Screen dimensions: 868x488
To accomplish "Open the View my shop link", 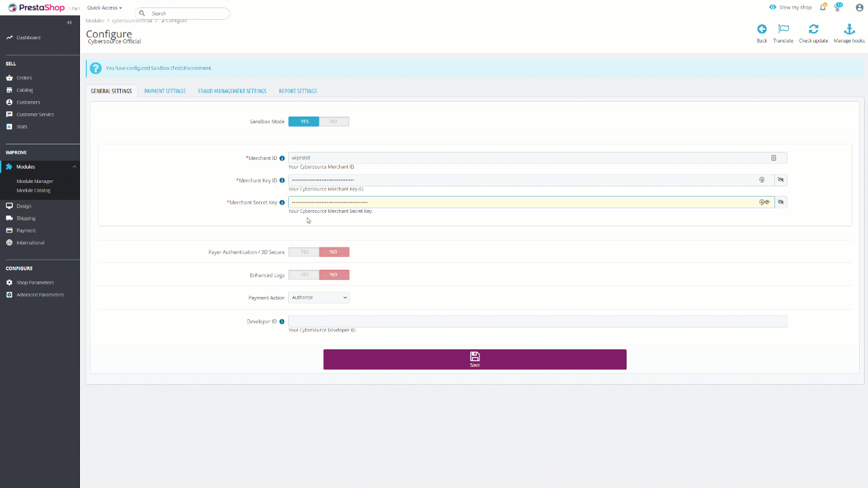I will coord(791,7).
